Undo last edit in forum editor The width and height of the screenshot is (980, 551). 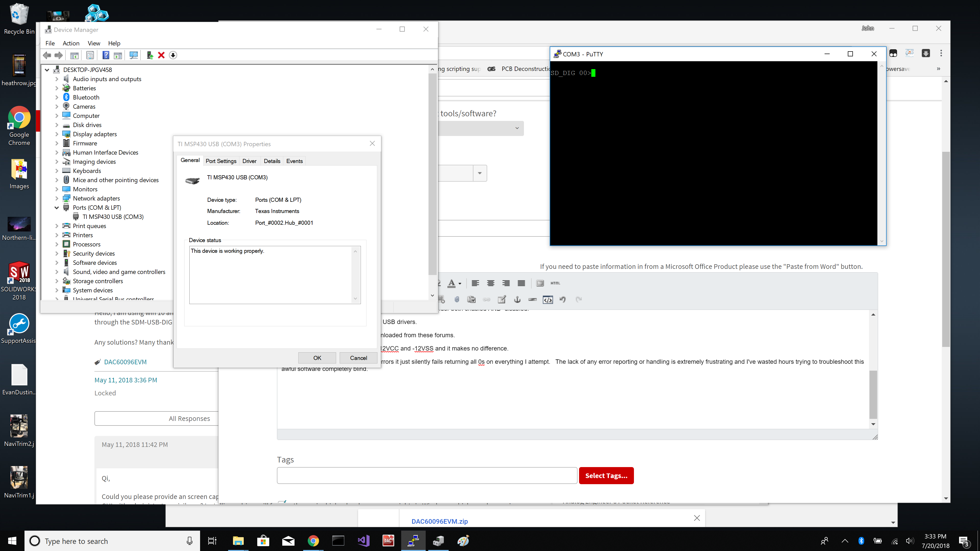click(563, 300)
